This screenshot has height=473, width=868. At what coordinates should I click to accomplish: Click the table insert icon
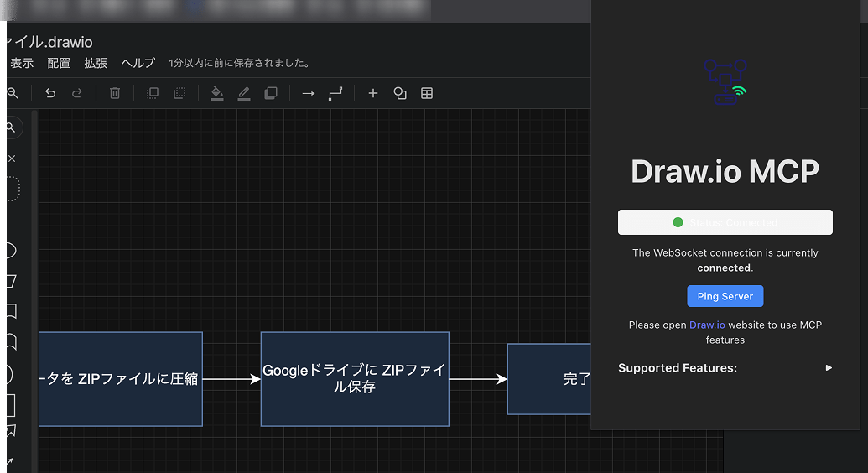point(427,93)
